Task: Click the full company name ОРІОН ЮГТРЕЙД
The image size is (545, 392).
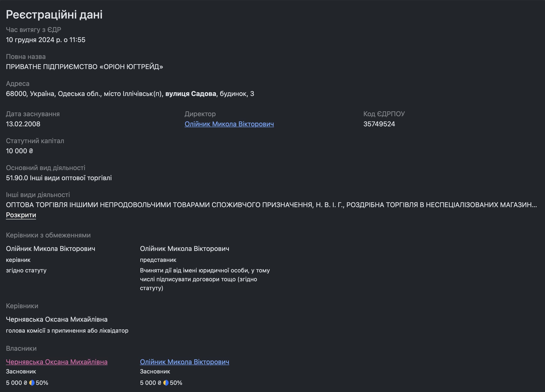Action: click(x=85, y=67)
